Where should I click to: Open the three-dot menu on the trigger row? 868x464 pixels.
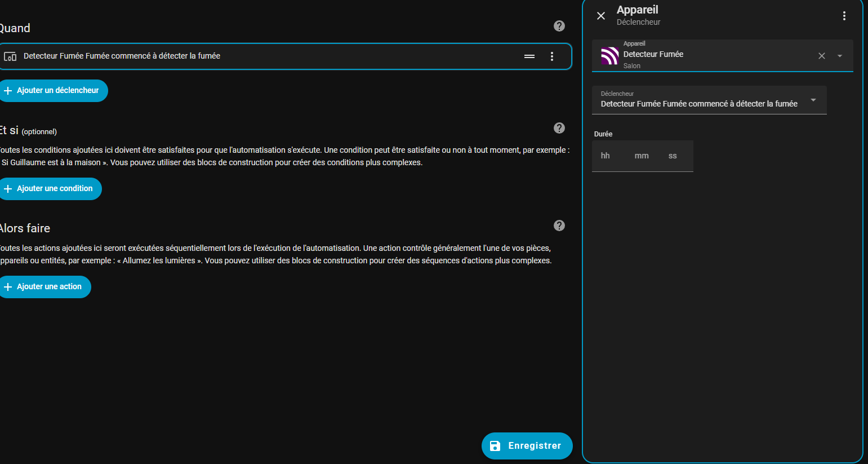552,56
